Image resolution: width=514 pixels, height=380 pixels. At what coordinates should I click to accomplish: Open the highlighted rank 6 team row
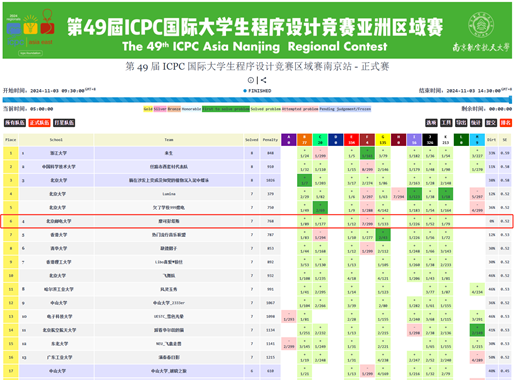[x=257, y=221]
